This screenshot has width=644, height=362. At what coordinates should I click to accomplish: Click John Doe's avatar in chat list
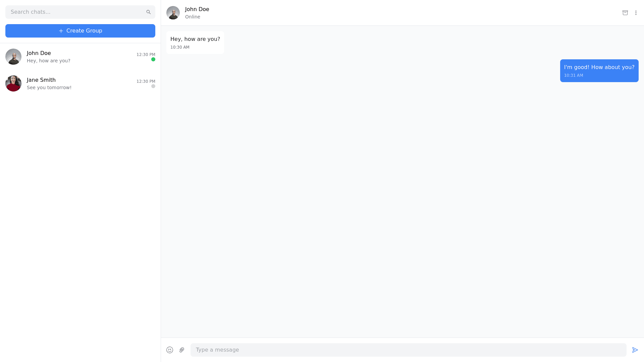pos(13,57)
